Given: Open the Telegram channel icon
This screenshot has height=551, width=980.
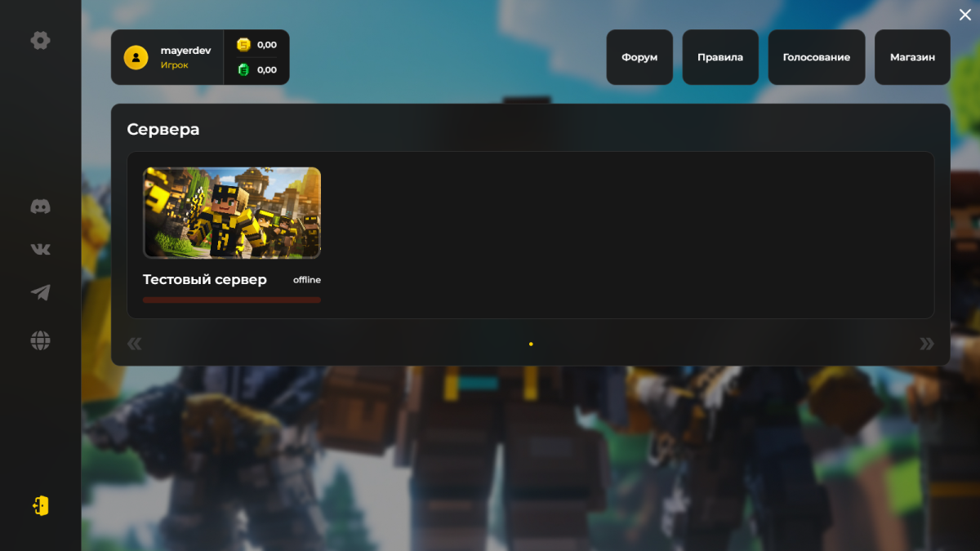Looking at the screenshot, I should pos(40,293).
